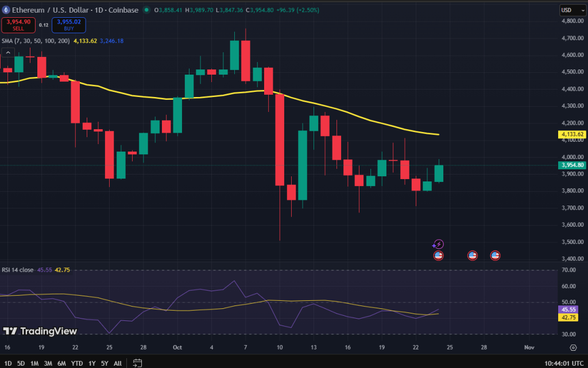Click the Ethereum logo icon in the legend
This screenshot has width=588, height=368.
point(7,10)
